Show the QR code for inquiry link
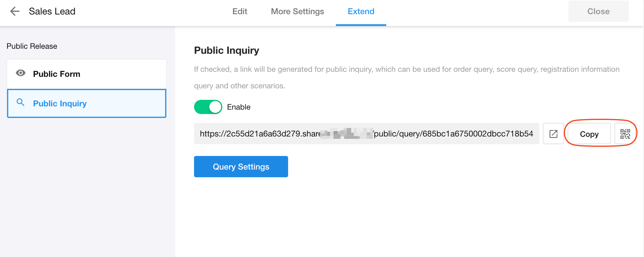This screenshot has height=257, width=644. click(x=625, y=134)
